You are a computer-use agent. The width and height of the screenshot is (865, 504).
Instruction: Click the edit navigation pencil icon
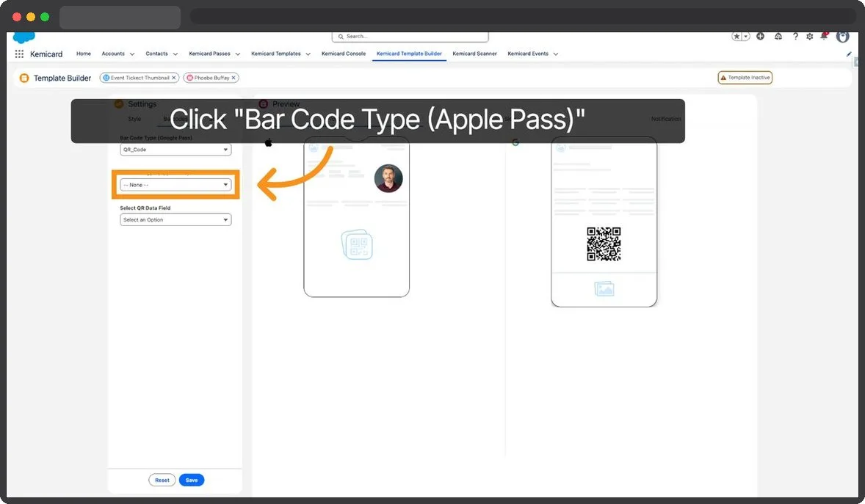[848, 54]
